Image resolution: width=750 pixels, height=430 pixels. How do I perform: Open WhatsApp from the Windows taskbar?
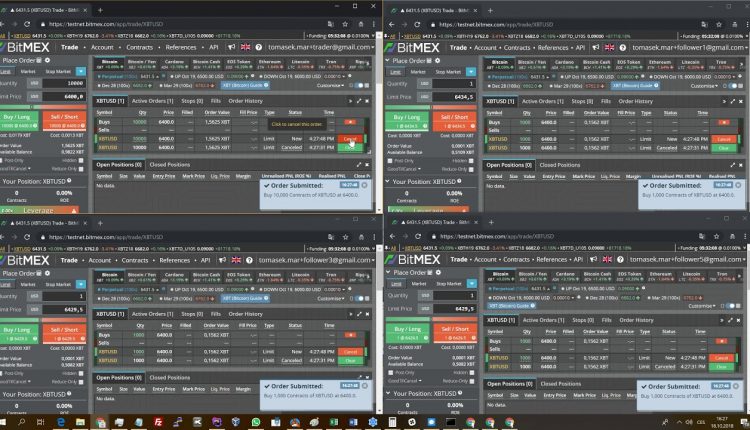256,422
